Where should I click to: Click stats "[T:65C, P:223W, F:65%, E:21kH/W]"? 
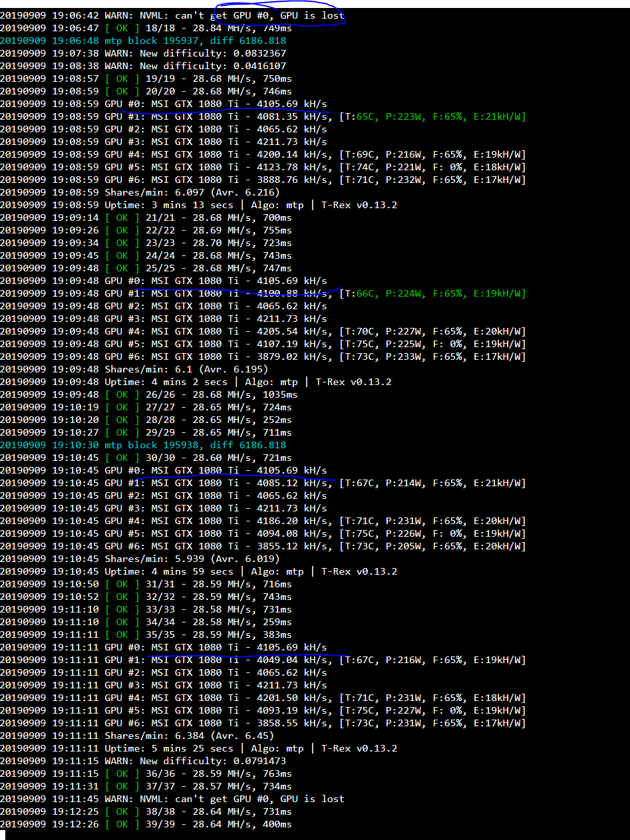[432, 116]
